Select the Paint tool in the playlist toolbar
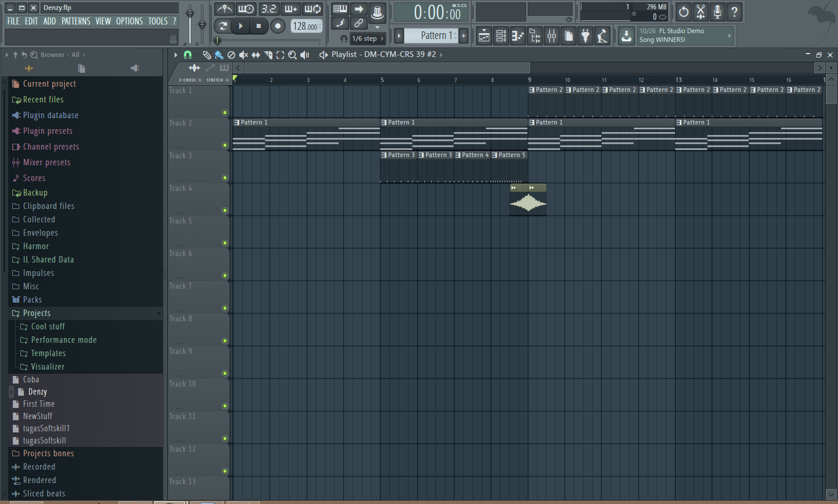The height and width of the screenshot is (504, 838). tap(219, 55)
